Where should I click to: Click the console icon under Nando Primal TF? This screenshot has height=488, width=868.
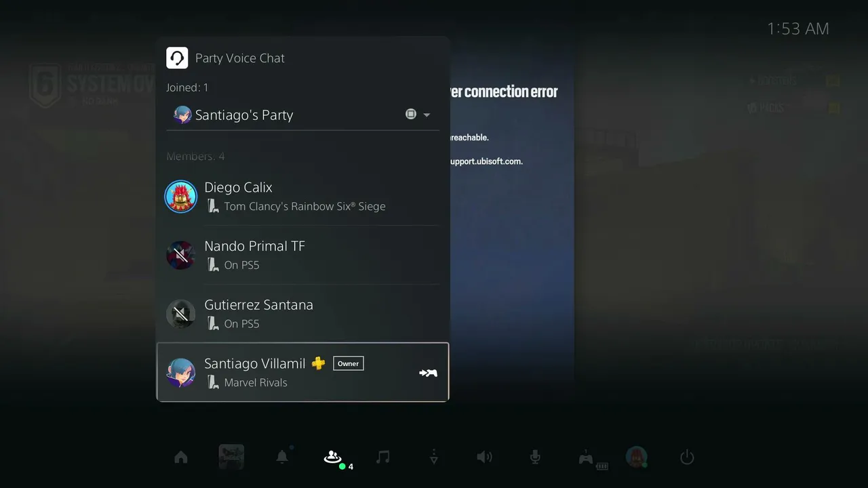point(213,265)
